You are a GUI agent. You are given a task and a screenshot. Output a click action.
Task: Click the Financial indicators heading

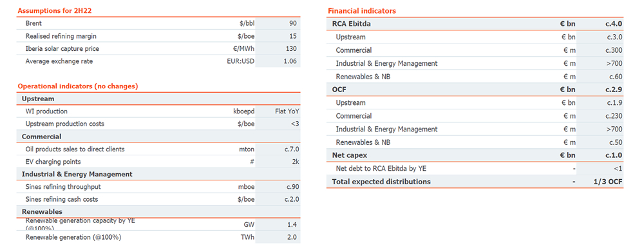(x=362, y=11)
